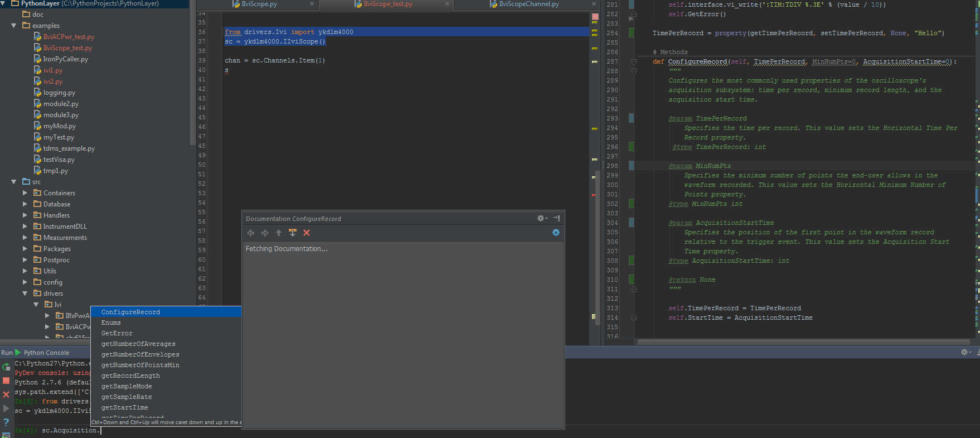Stop the Python console with red square
The image size is (980, 438).
(6, 381)
